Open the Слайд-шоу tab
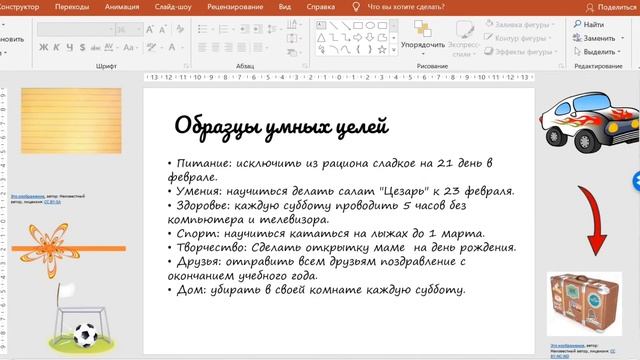 173,7
